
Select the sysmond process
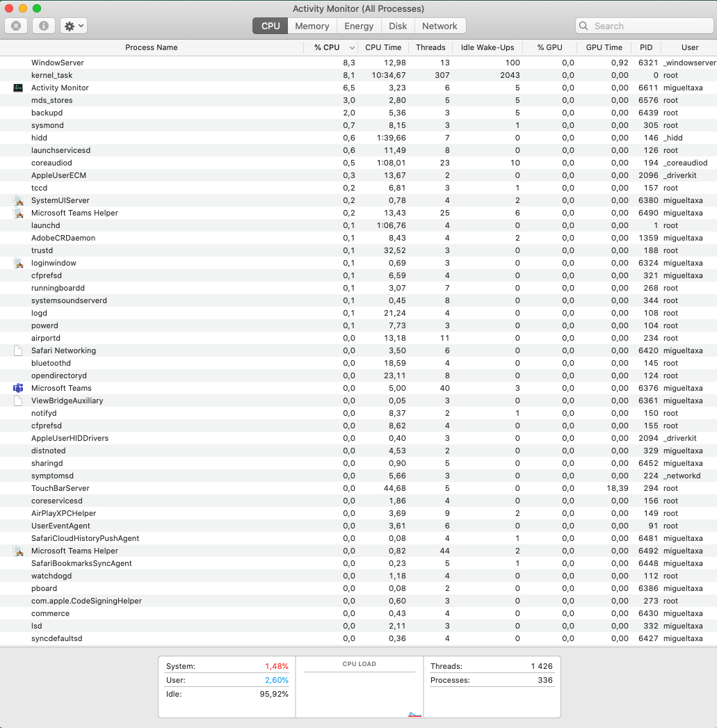tap(359, 125)
